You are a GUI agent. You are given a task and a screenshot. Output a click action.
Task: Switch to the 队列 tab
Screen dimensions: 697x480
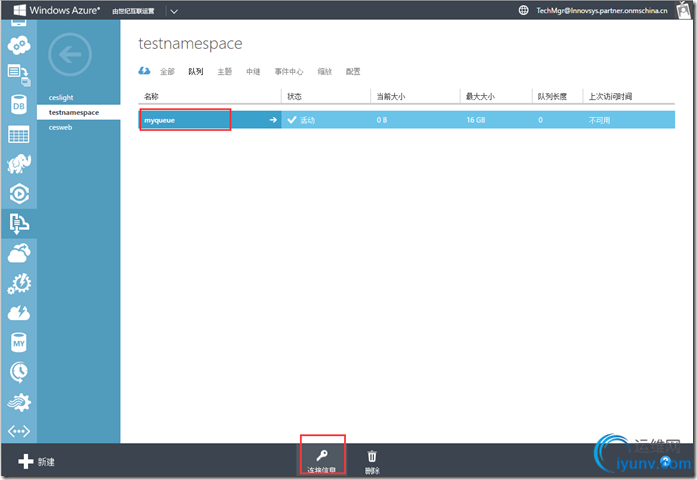(196, 72)
